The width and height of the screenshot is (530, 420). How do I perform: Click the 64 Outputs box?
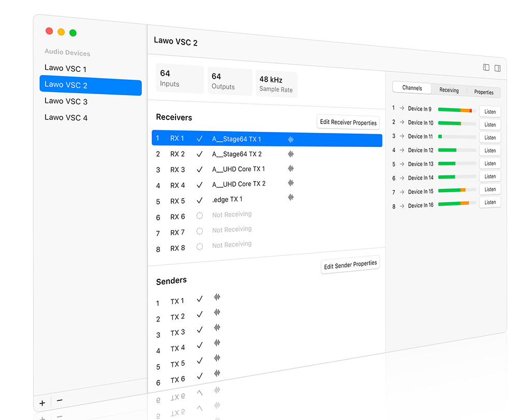pos(230,81)
